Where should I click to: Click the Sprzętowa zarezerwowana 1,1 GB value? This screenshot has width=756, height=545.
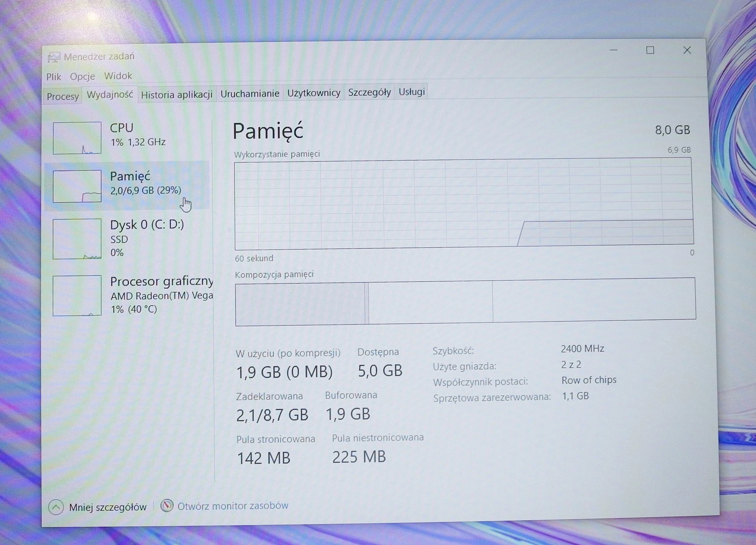[x=575, y=396]
